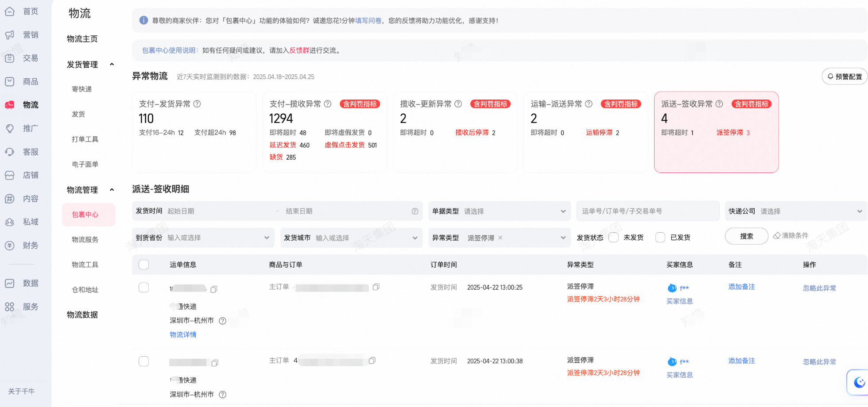
Task: Open 物流详情 for the first row
Action: (x=183, y=335)
